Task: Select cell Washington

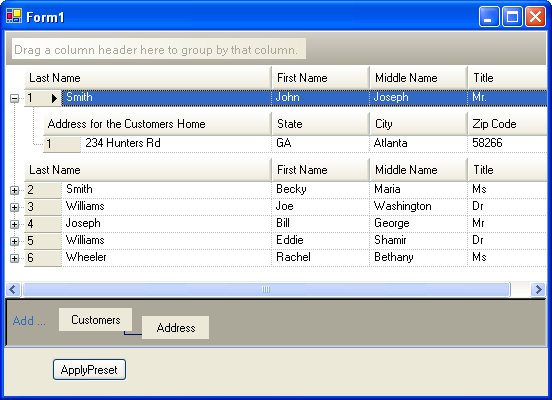Action: click(x=419, y=207)
